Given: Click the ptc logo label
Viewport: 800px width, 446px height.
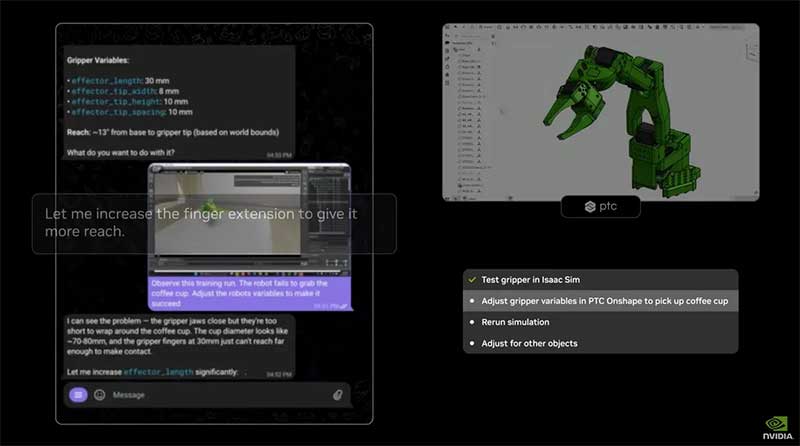Looking at the screenshot, I should pos(601,206).
